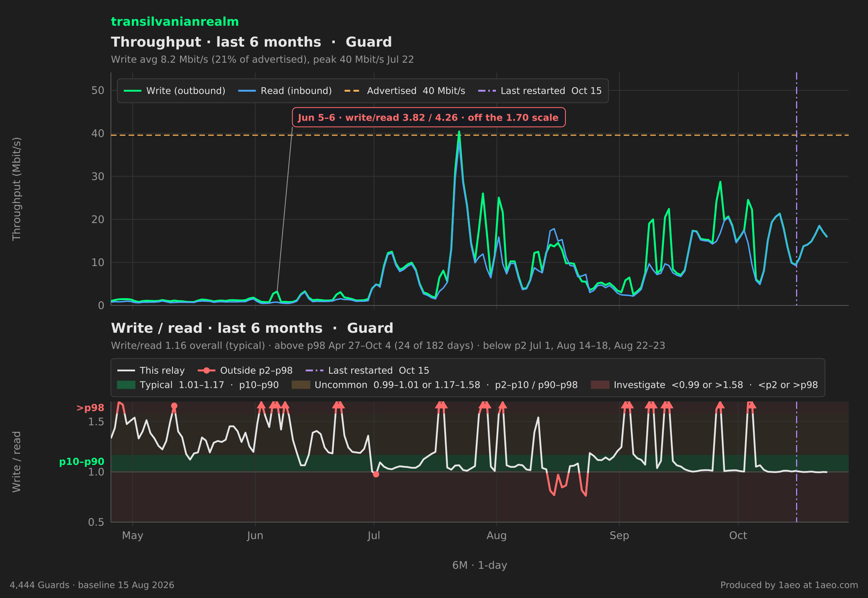Click the Write / read y-axis title
This screenshot has width=868, height=598.
click(x=16, y=462)
